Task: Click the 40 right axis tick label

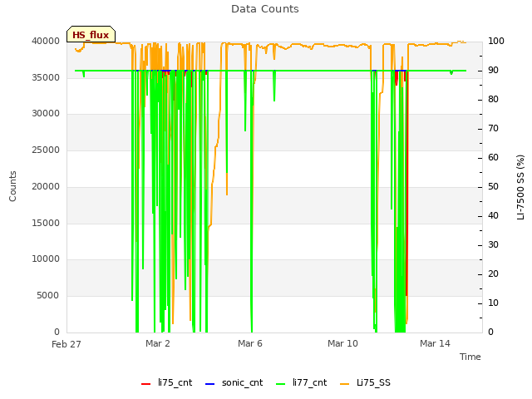Action: 493,215
